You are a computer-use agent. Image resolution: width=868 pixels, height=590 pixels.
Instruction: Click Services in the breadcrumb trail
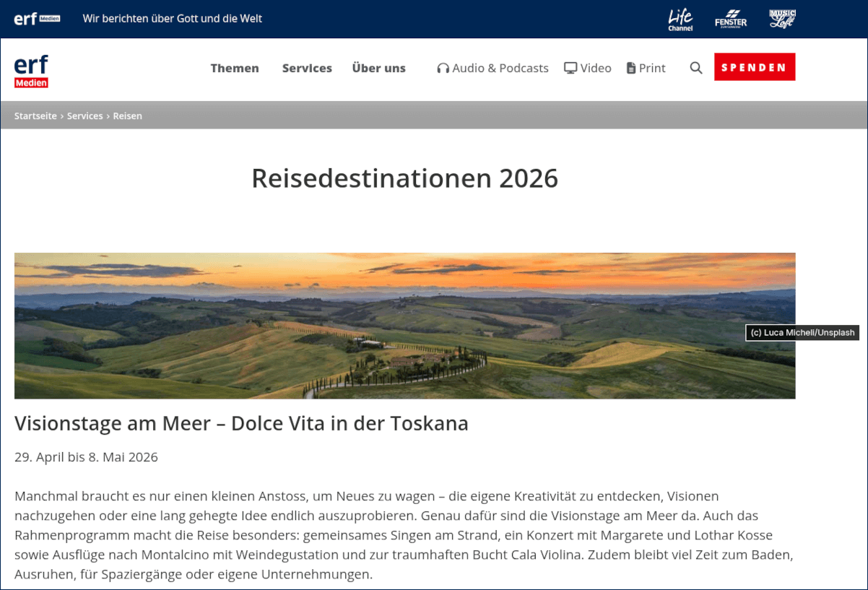(85, 116)
